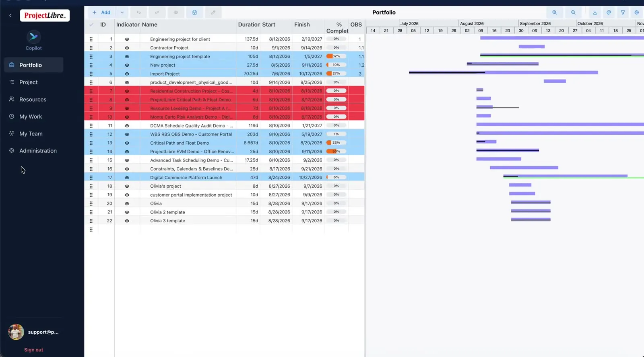
Task: Click drag handle for row 1
Action: pos(91,39)
